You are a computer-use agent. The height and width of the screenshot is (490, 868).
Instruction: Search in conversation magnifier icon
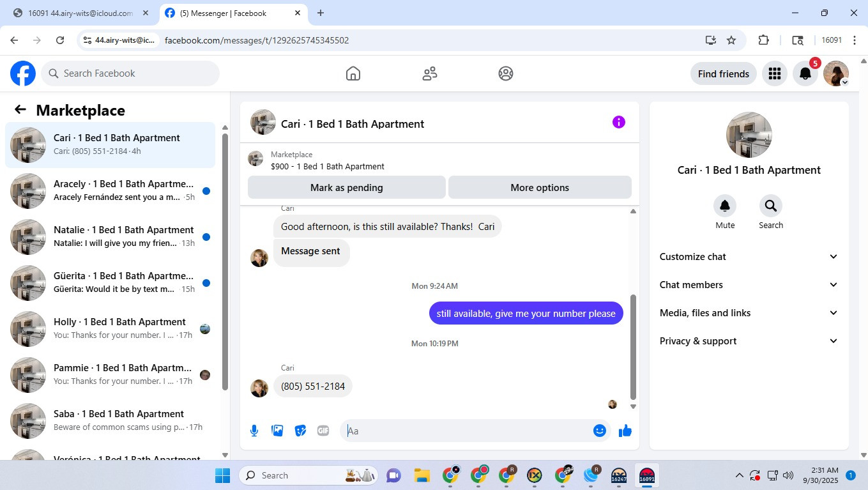click(x=771, y=206)
